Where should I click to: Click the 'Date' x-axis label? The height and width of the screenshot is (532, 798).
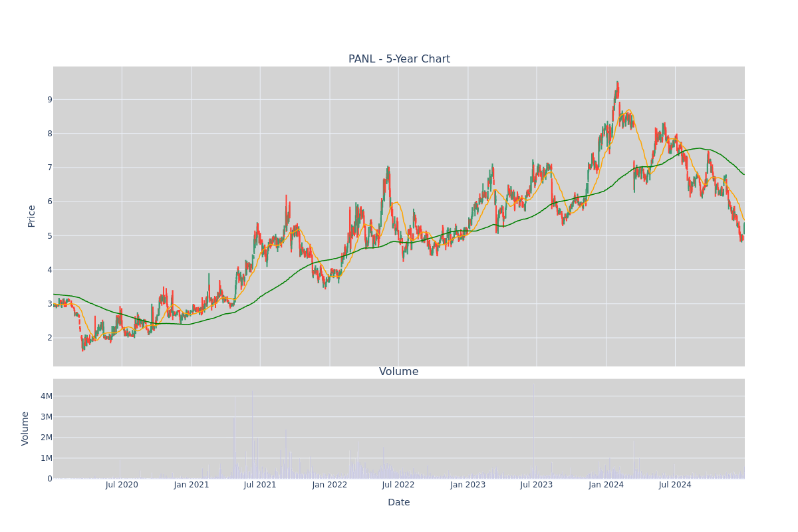399,502
